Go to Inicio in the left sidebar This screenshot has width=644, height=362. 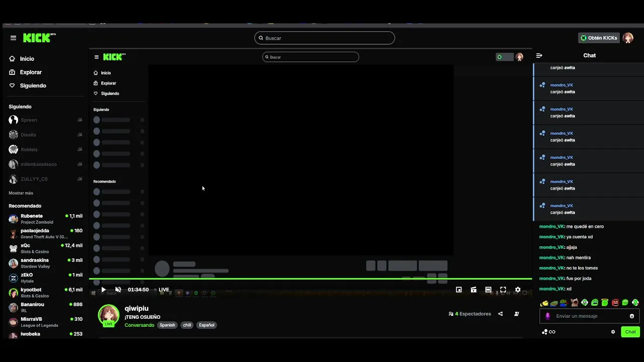[x=27, y=59]
